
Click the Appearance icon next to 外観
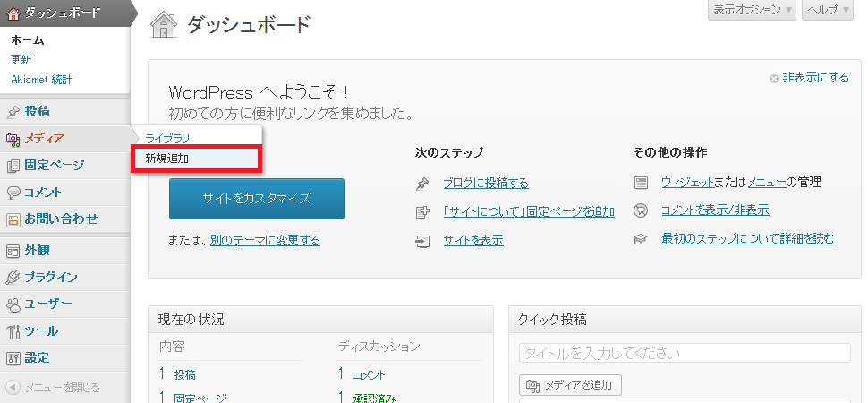pos(13,251)
